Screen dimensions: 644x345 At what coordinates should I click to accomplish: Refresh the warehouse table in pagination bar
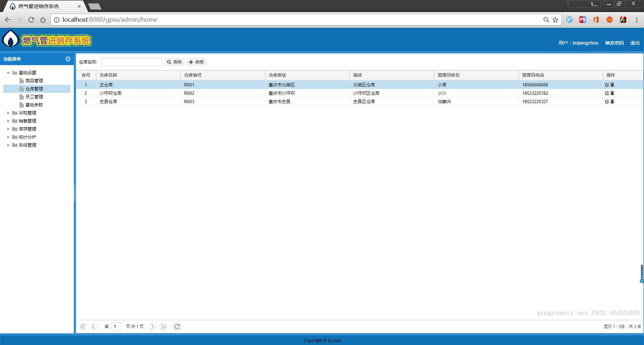[177, 327]
